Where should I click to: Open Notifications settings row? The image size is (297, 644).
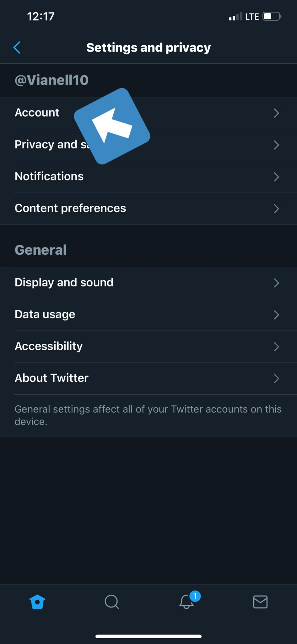[x=148, y=177]
